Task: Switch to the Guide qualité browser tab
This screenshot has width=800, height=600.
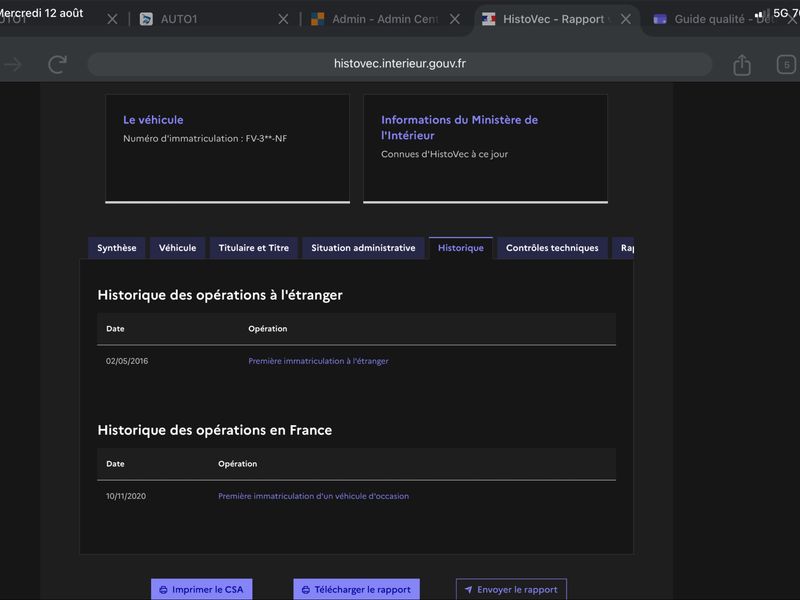Action: (x=722, y=19)
